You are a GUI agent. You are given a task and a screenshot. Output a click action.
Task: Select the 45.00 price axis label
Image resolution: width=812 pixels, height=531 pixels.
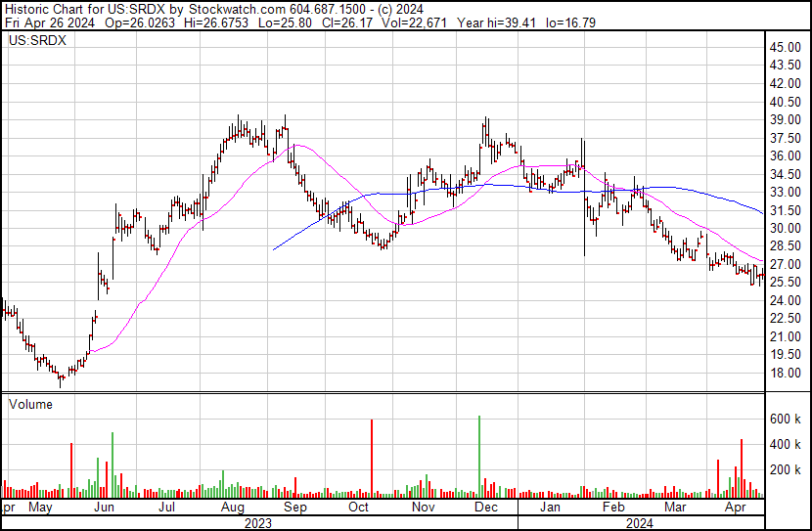[785, 47]
